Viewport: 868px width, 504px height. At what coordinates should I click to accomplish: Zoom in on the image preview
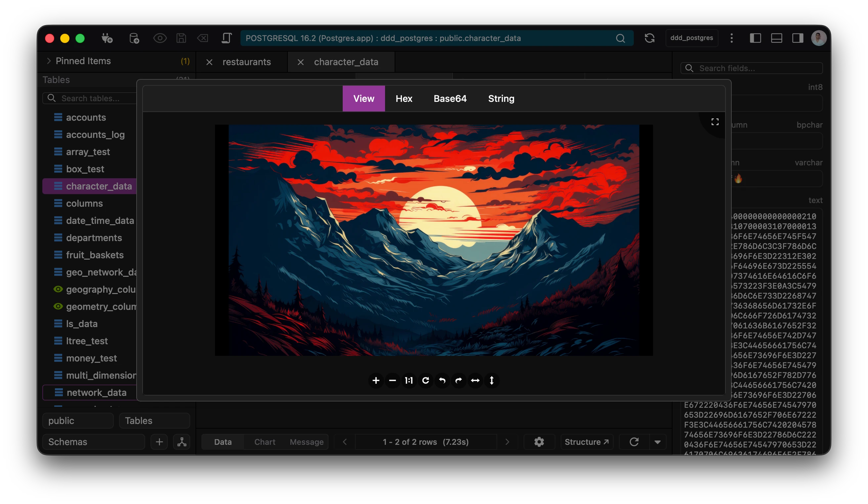pos(376,380)
